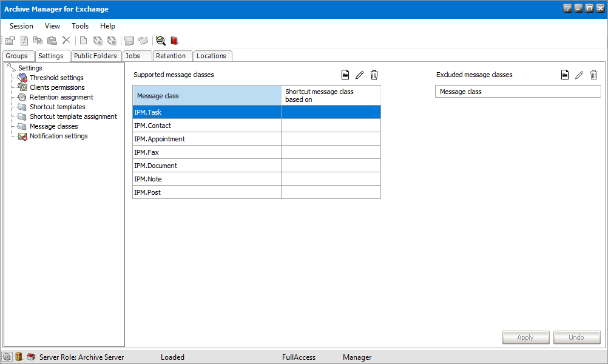The width and height of the screenshot is (608, 364).
Task: Open Shortcut template assignment in the tree
Action: coord(73,116)
